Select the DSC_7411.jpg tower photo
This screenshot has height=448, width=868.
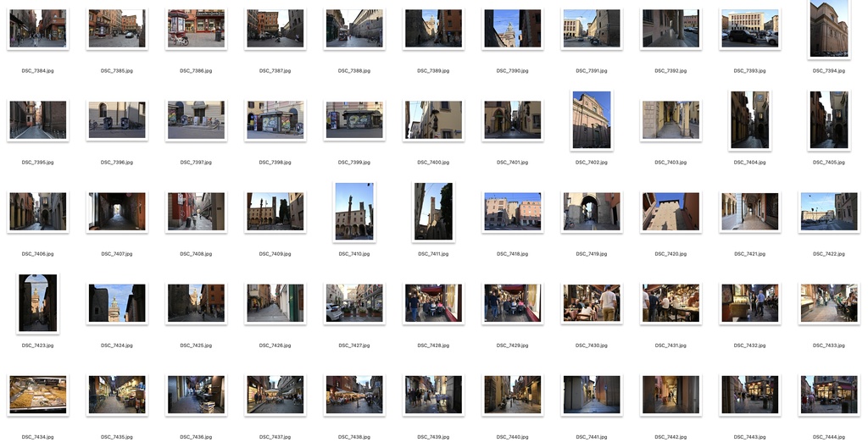pos(433,212)
